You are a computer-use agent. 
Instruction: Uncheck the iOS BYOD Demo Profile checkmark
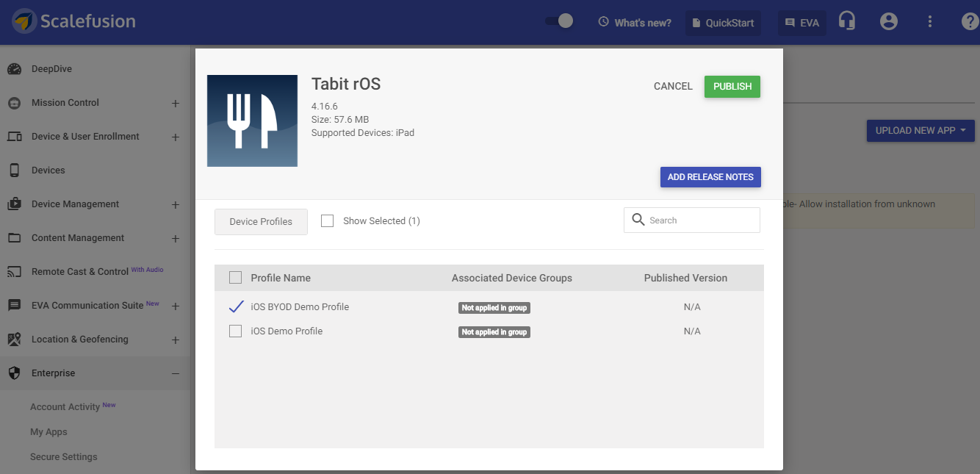236,306
